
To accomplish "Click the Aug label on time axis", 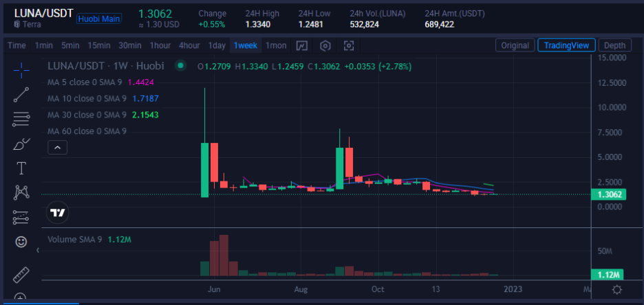I will (301, 289).
